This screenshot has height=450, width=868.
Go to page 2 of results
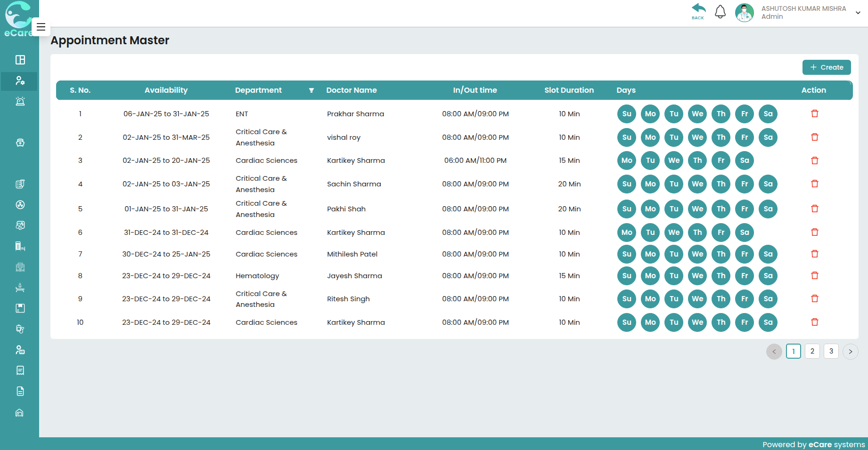pos(812,351)
